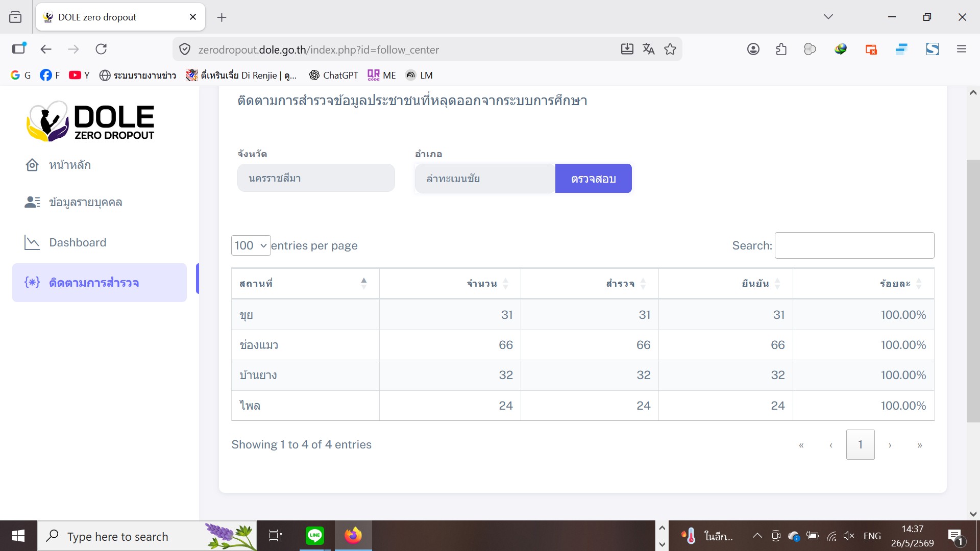Click the person icon beside ข้อมูลรายบุคคล
Image resolution: width=980 pixels, height=551 pixels.
click(x=32, y=202)
